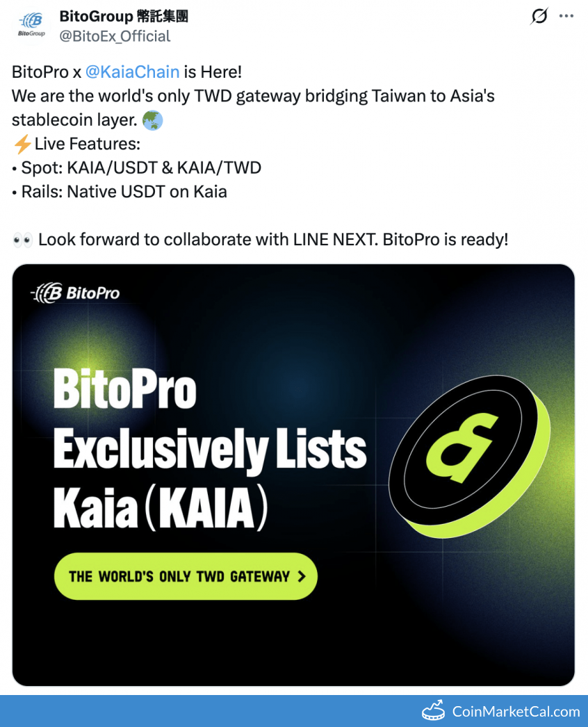
Task: Click the eyes emoji before Look forward
Action: 22,240
